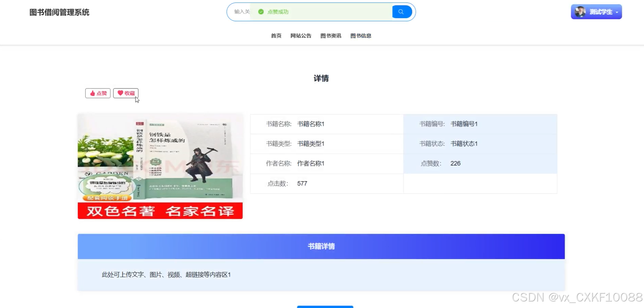The width and height of the screenshot is (644, 308).
Task: Click the magnifier search button
Action: click(402, 12)
